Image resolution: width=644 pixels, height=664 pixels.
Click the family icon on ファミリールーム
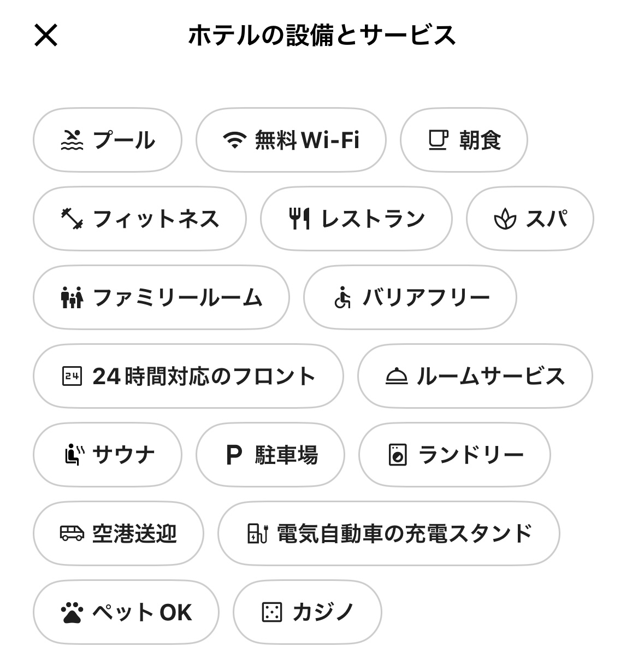click(x=72, y=297)
